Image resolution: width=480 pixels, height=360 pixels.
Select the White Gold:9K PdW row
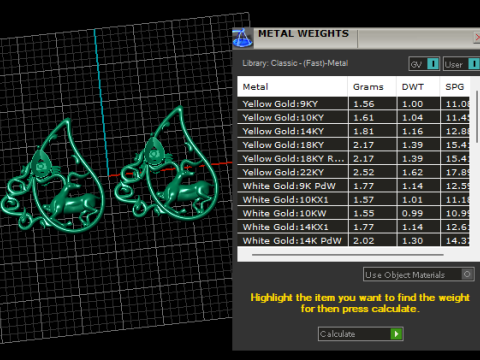coord(353,186)
